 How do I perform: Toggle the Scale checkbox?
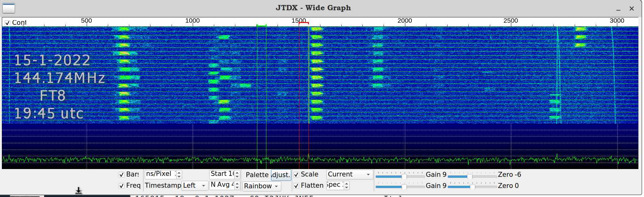click(x=296, y=175)
